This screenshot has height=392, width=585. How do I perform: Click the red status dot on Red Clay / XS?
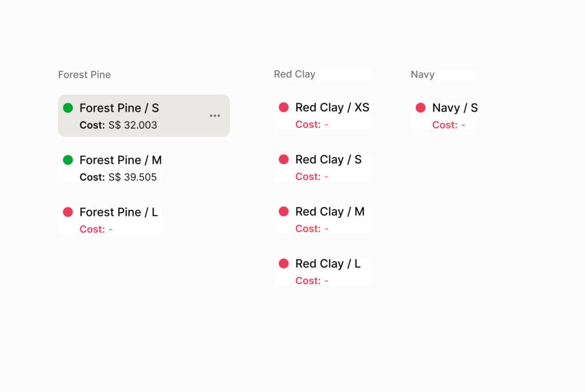click(283, 107)
